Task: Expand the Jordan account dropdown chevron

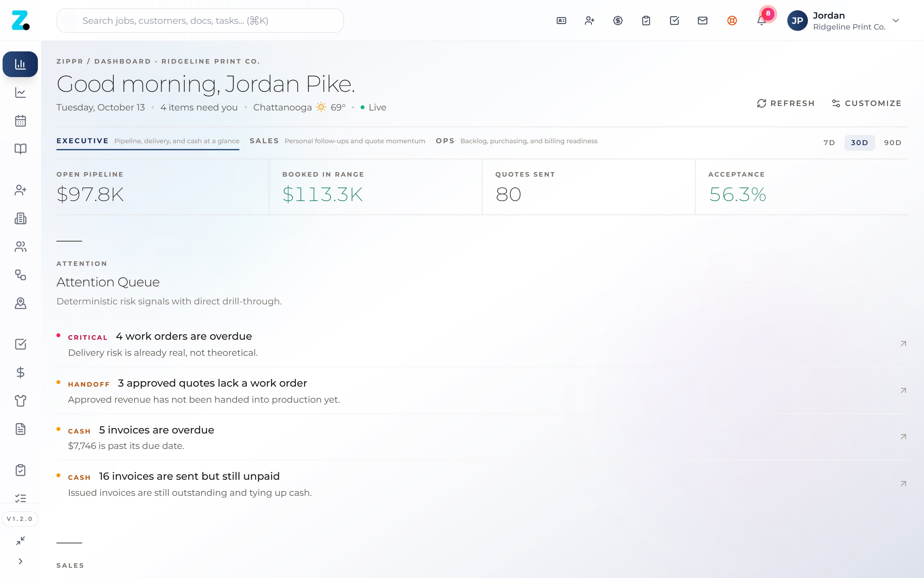Action: pos(896,21)
